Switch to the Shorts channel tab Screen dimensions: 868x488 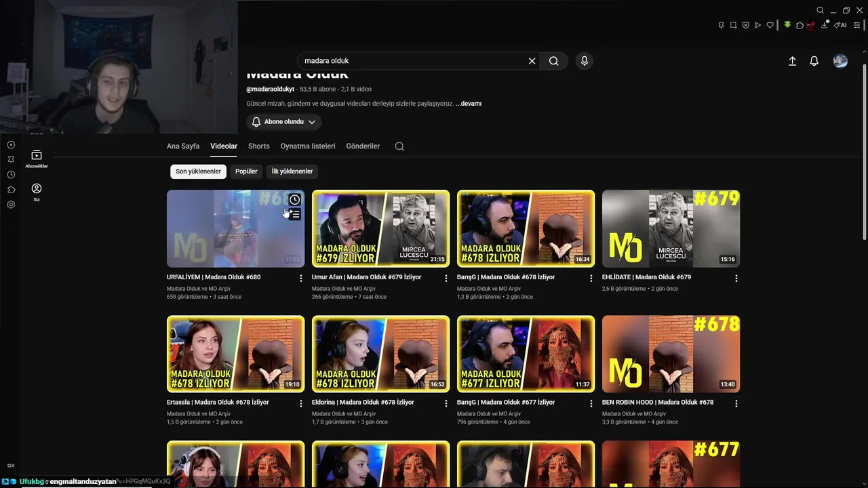pyautogui.click(x=259, y=146)
